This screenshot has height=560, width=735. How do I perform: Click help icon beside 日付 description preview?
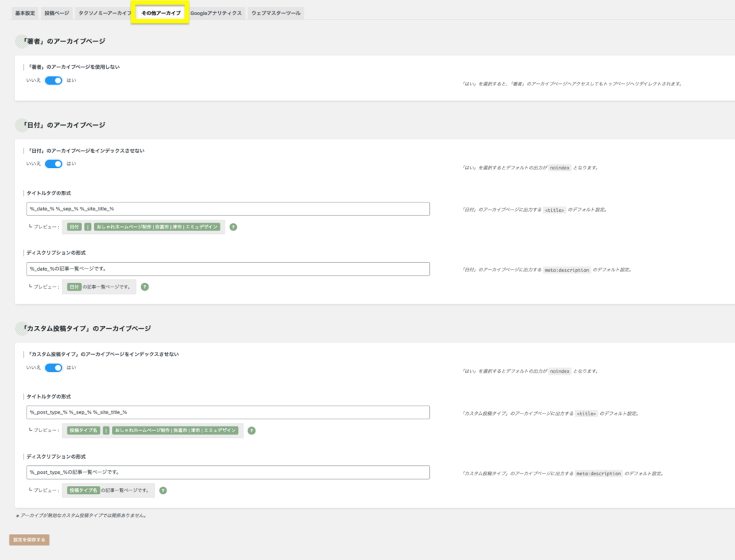pyautogui.click(x=145, y=286)
